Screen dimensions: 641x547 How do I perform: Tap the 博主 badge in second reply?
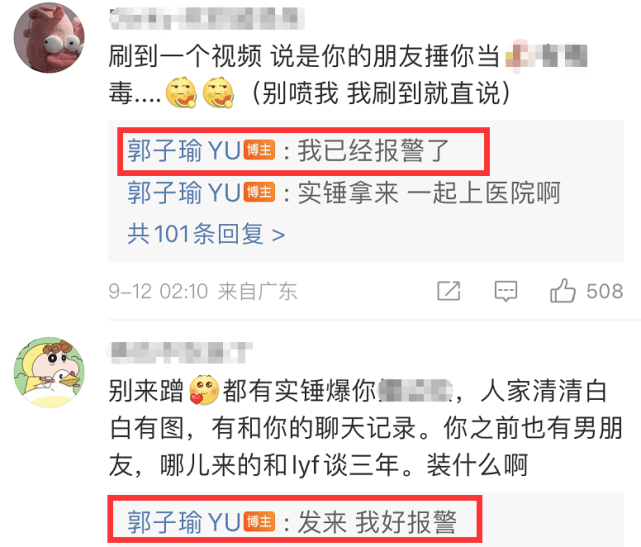(260, 192)
